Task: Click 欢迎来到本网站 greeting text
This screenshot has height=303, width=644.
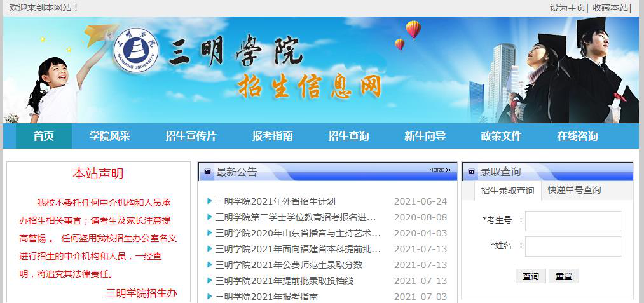Action: point(44,8)
